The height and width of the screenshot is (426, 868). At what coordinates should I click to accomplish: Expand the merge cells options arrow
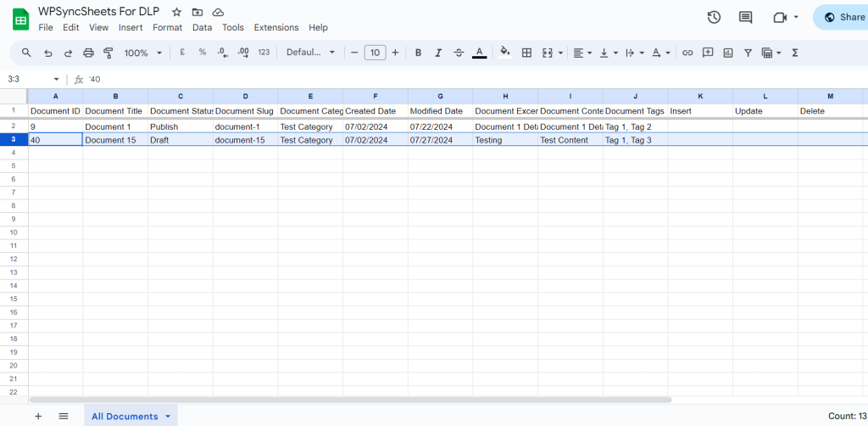point(561,53)
